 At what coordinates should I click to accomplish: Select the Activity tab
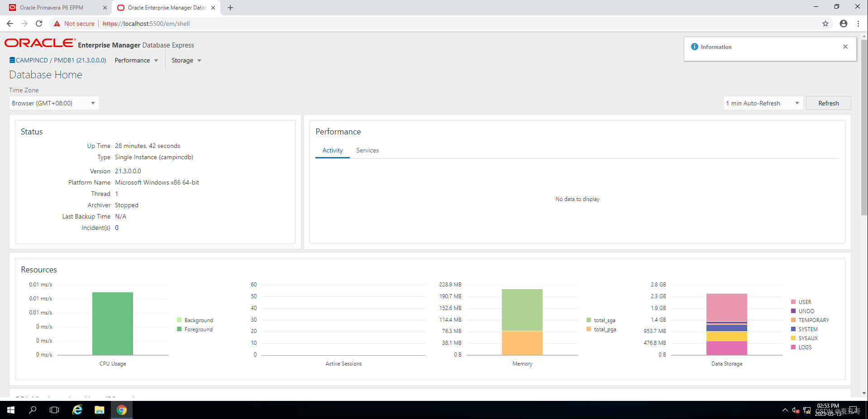[x=333, y=150]
